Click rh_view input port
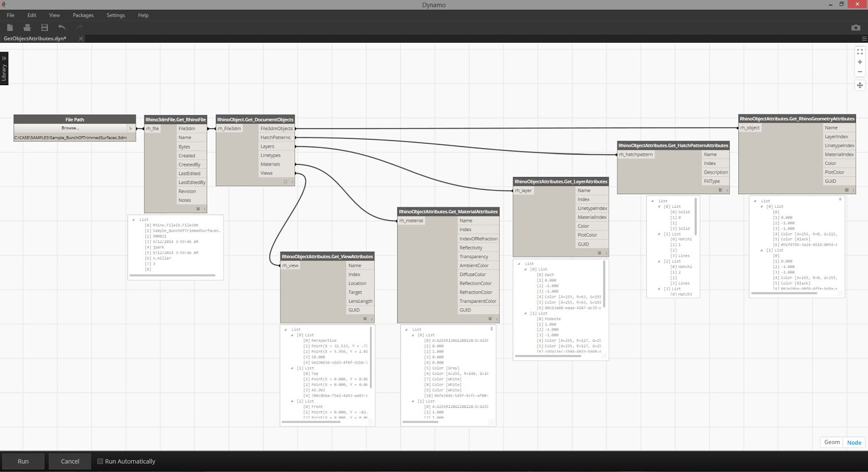868x472 pixels. (291, 265)
